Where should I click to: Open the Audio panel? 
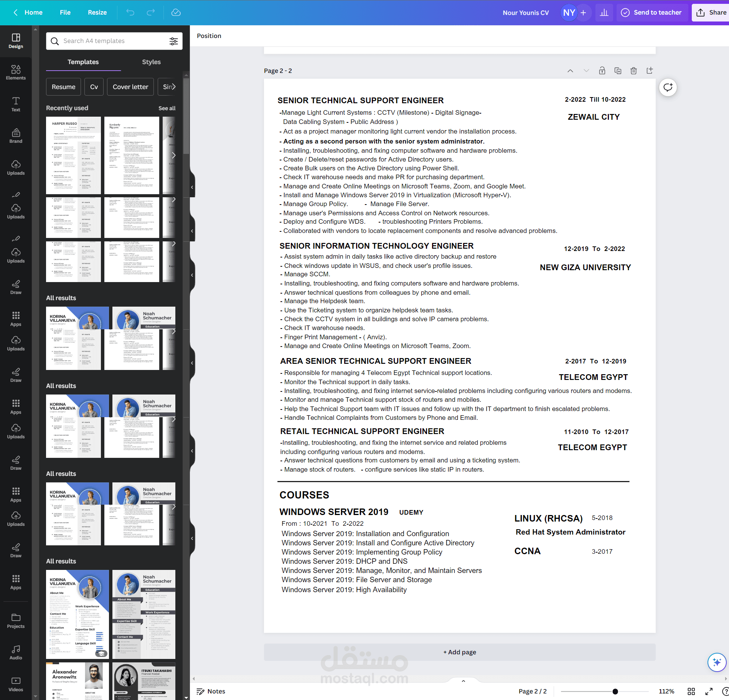tap(16, 652)
